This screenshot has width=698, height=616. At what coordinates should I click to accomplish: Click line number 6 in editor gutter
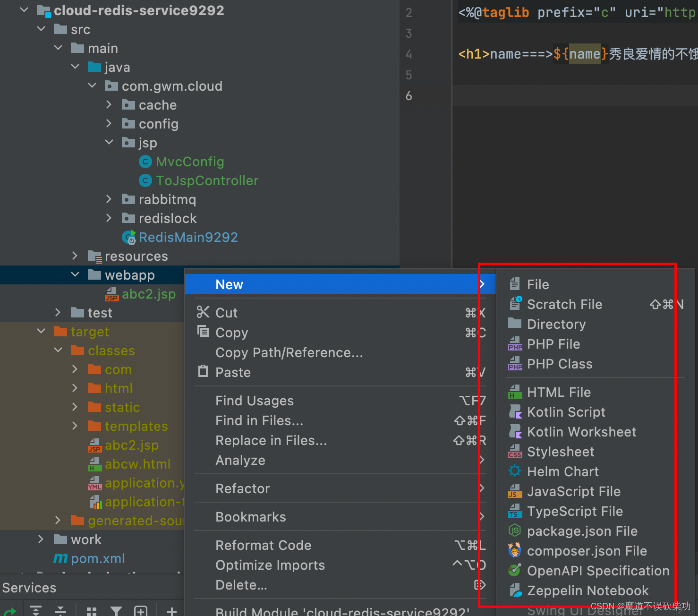[x=409, y=96]
